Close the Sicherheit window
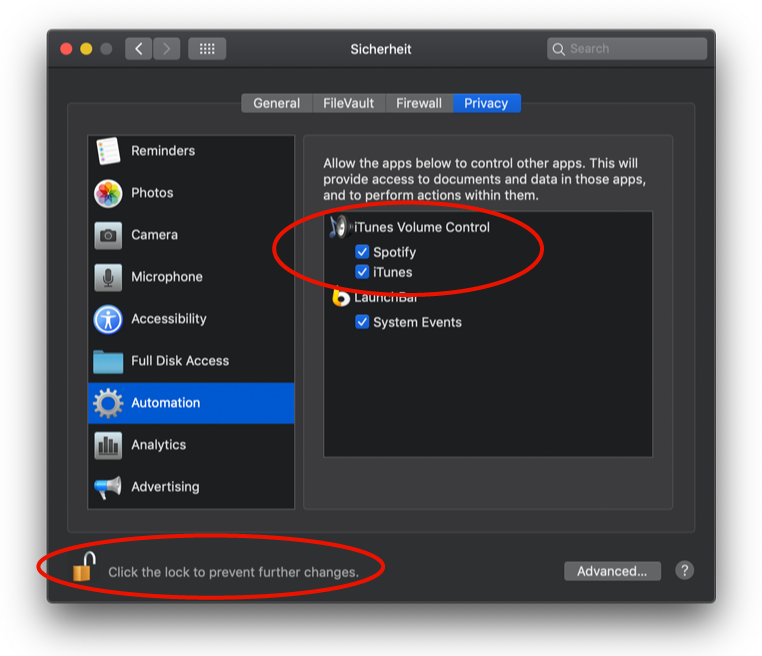This screenshot has height=656, width=762. [66, 49]
